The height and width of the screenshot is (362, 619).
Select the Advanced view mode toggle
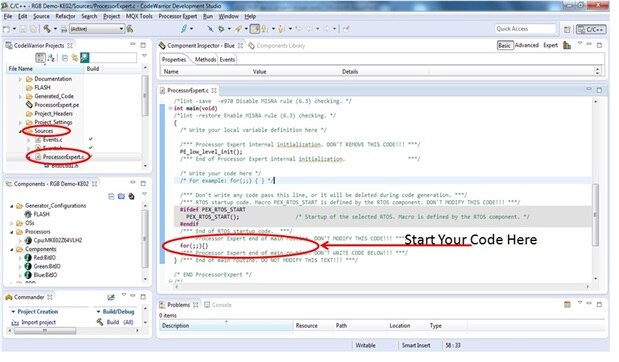[x=527, y=45]
